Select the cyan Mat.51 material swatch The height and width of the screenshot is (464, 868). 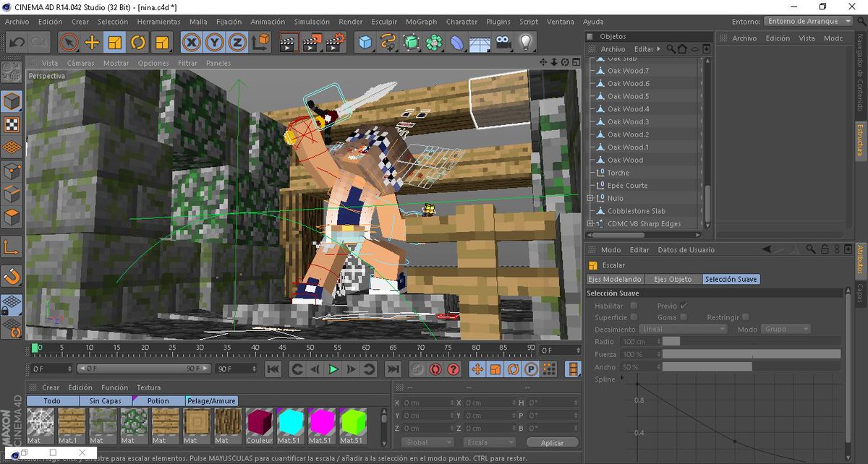point(289,426)
